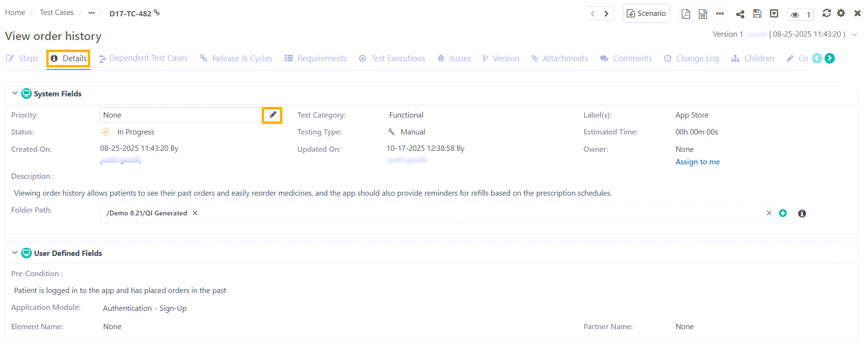Export test case as Word document

(x=703, y=14)
